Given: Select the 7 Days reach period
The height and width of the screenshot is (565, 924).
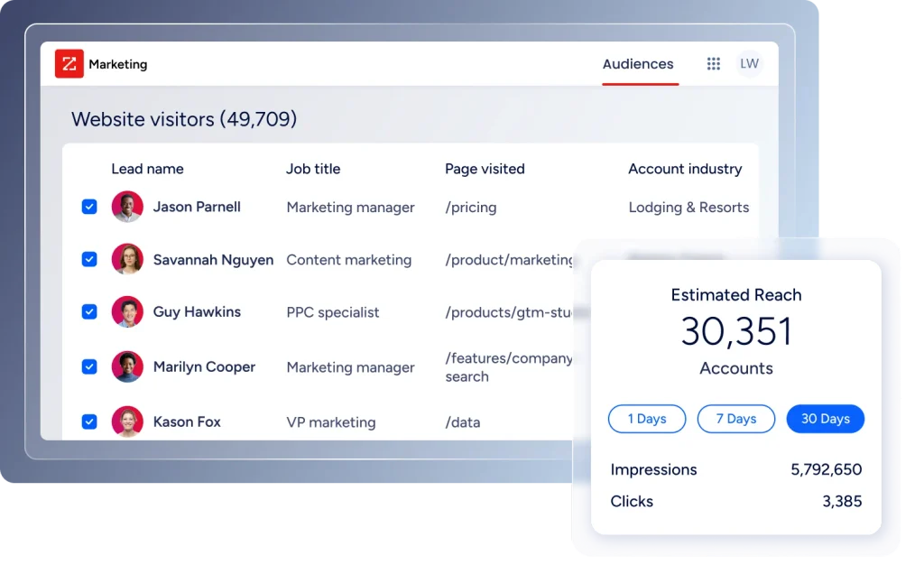Looking at the screenshot, I should click(736, 419).
